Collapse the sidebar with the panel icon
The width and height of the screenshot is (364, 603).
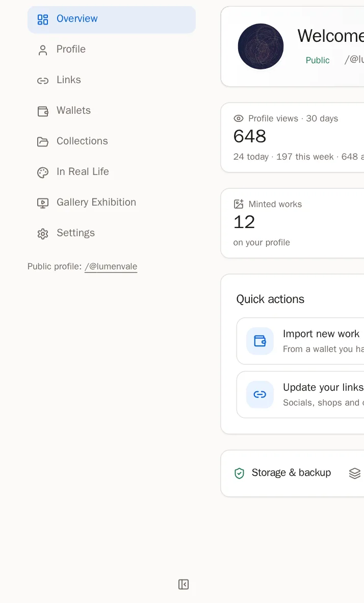184,584
